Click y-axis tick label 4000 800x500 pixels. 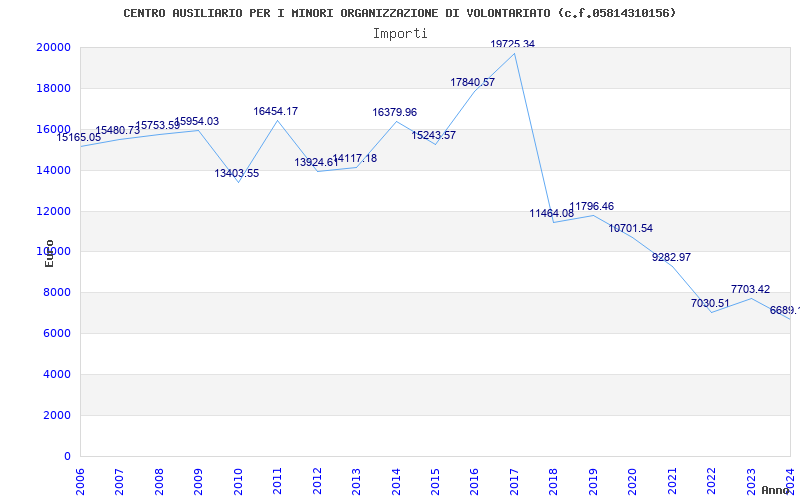click(57, 374)
